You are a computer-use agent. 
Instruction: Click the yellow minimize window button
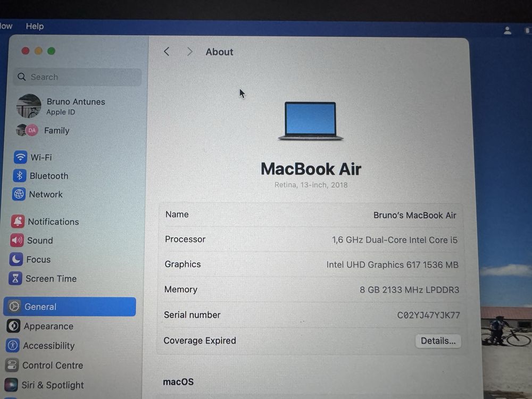[38, 51]
